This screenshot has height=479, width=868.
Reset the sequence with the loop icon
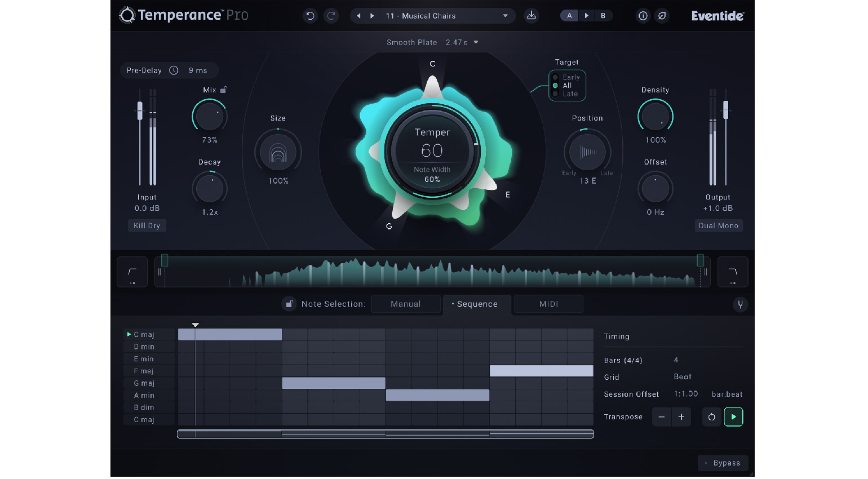pos(711,417)
